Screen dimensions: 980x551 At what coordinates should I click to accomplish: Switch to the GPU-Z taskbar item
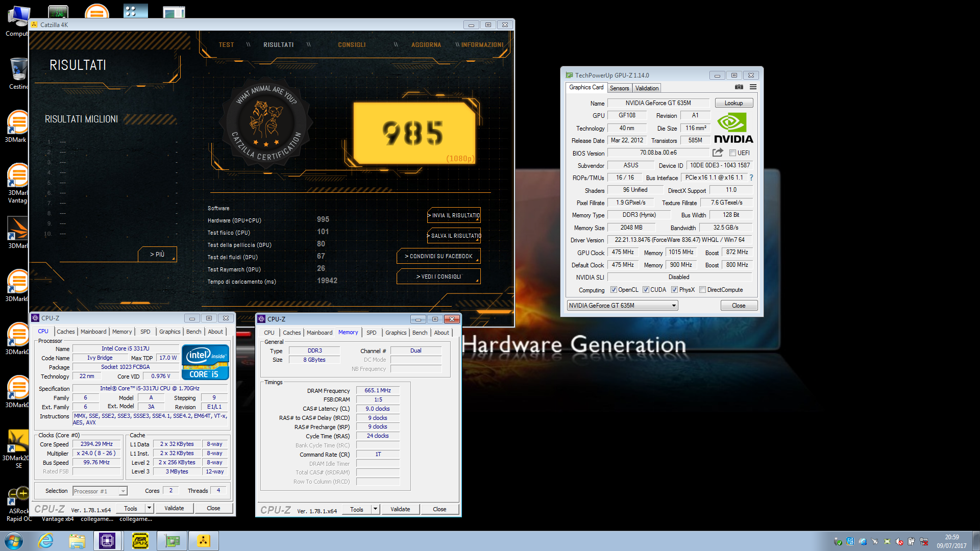tap(172, 541)
